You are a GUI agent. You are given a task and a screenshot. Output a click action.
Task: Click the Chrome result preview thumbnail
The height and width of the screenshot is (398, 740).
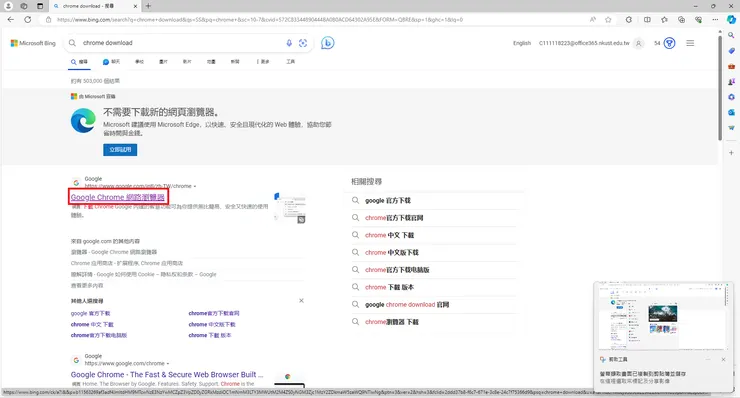coord(290,208)
